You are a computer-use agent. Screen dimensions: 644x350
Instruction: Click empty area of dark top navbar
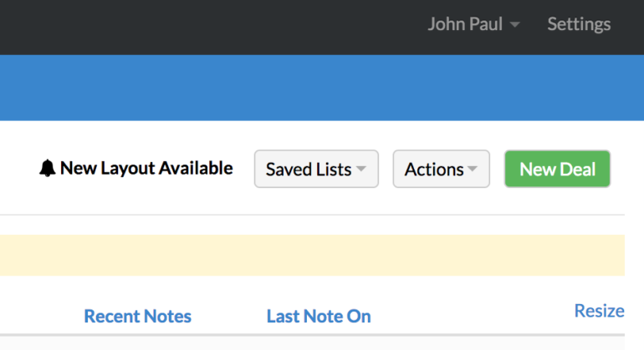pos(206,27)
